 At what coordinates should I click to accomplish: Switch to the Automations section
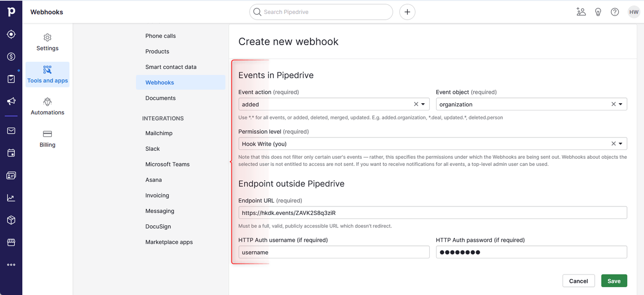47,106
